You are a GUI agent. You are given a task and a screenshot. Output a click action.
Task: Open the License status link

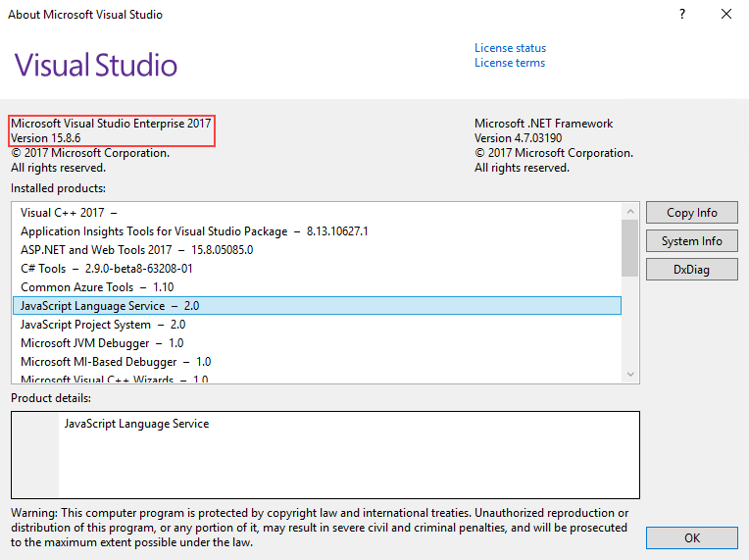510,48
